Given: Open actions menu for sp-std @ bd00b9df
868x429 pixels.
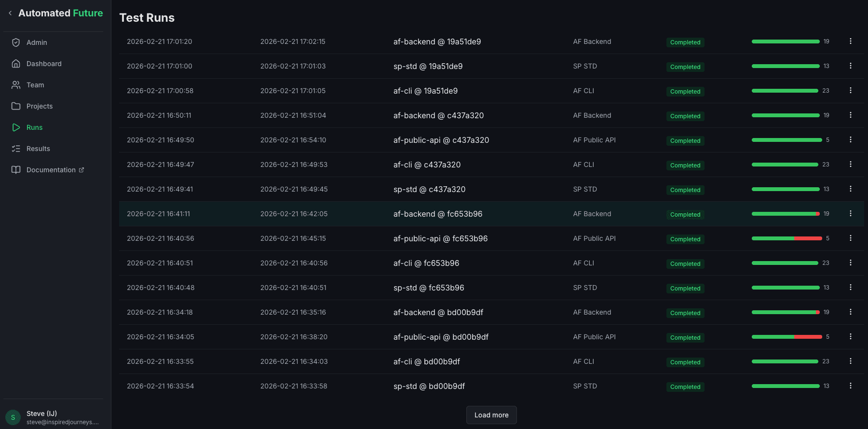Looking at the screenshot, I should [851, 386].
